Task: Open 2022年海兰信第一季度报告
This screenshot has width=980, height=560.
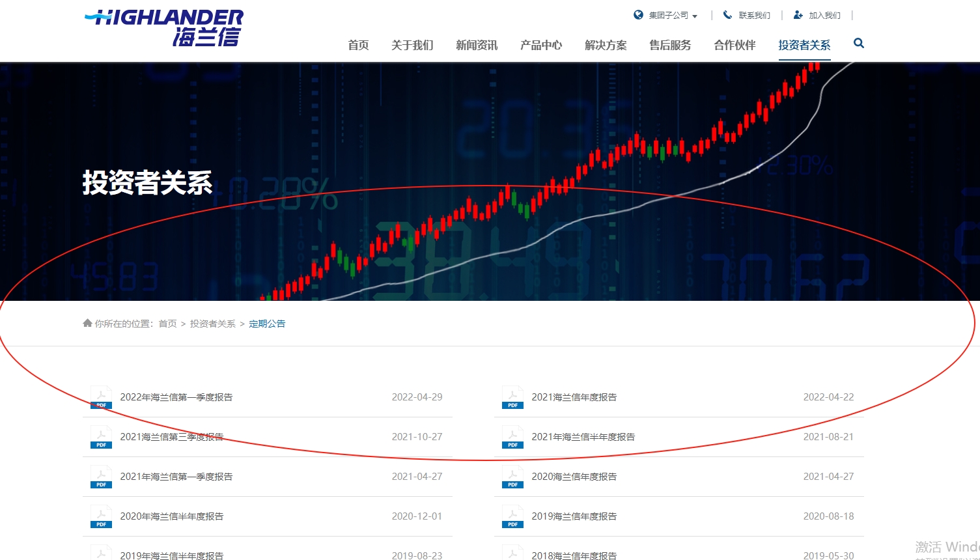Action: [176, 397]
